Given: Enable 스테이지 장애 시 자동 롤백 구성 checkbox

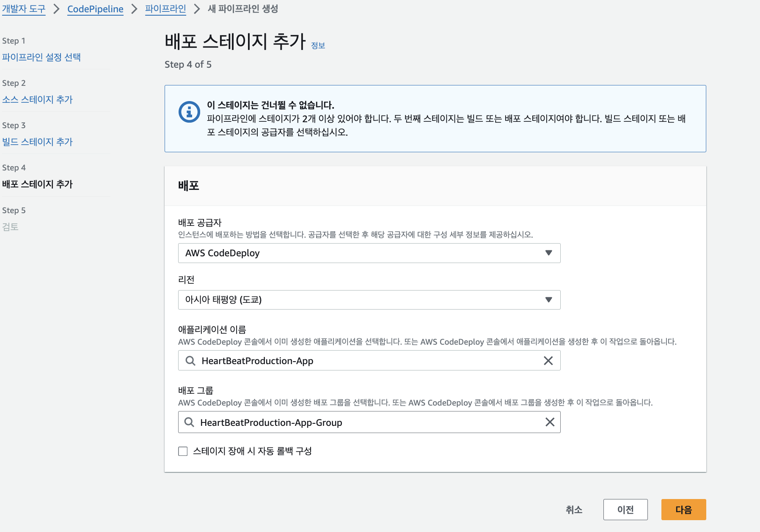Looking at the screenshot, I should [183, 451].
